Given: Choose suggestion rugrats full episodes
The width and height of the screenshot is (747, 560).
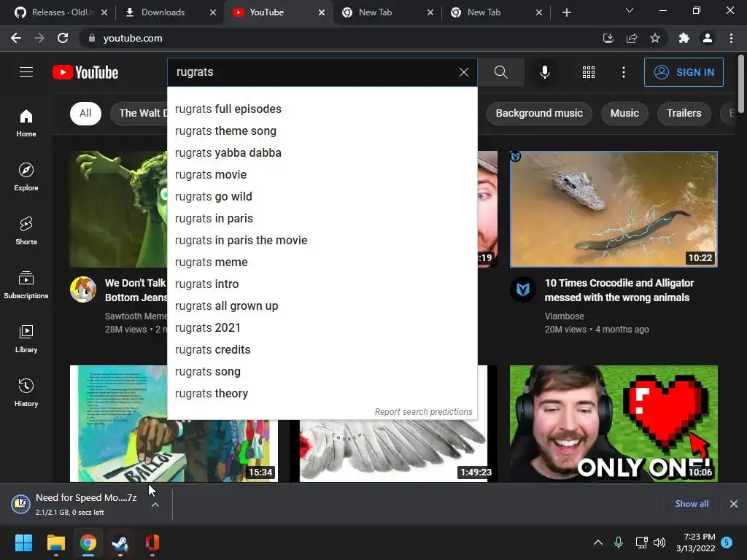Looking at the screenshot, I should 322,109.
